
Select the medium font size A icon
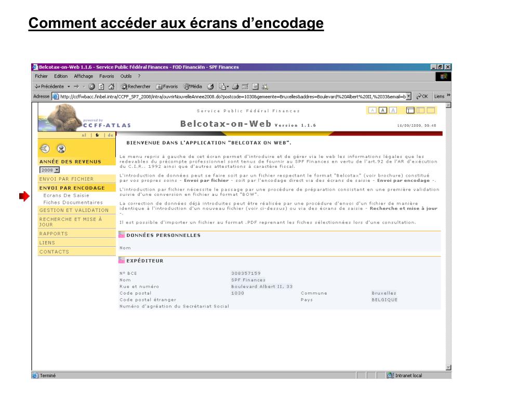pos(382,110)
